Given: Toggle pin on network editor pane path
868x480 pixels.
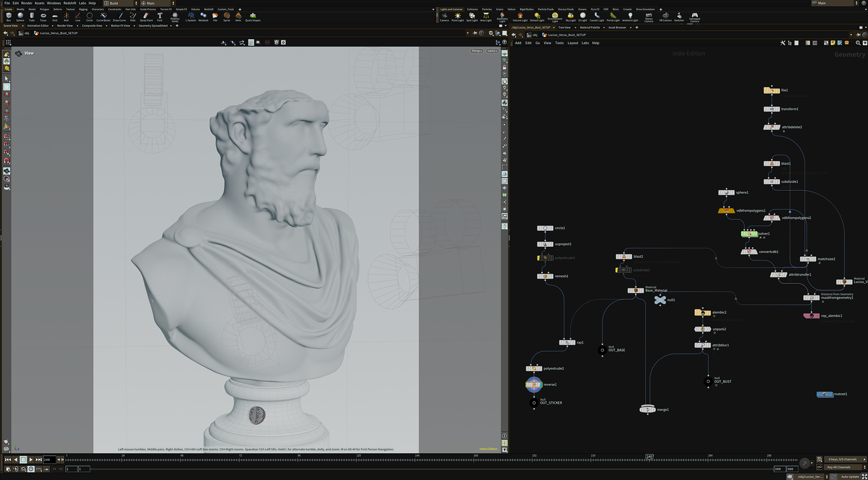Looking at the screenshot, I should tap(858, 35).
